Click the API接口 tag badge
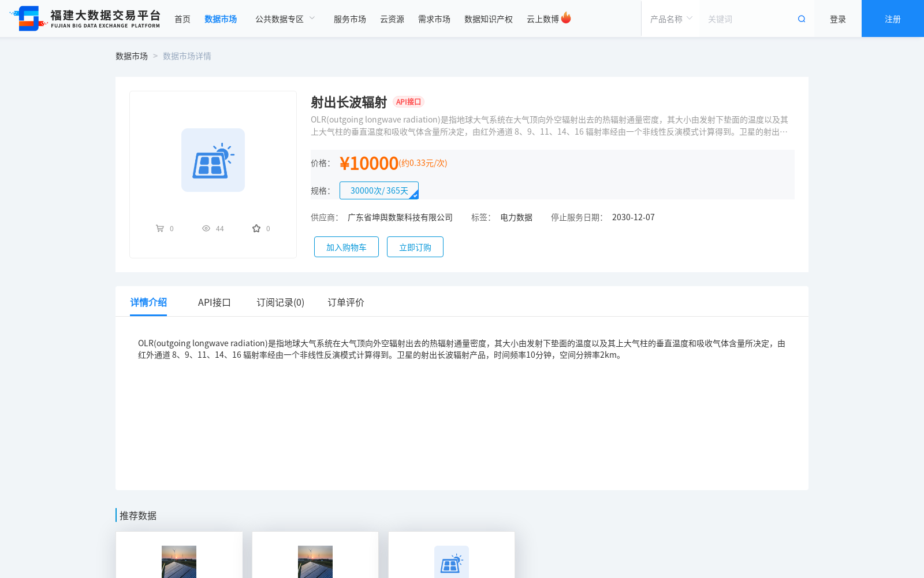 (408, 102)
